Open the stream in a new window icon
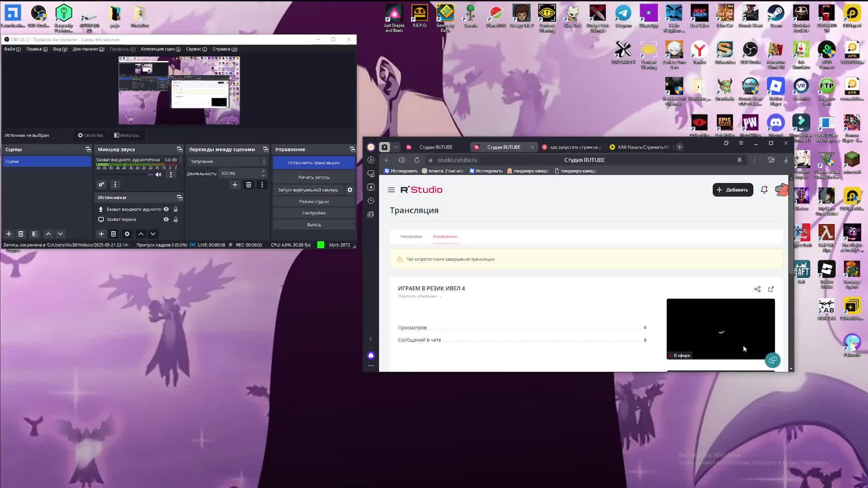 tap(771, 289)
